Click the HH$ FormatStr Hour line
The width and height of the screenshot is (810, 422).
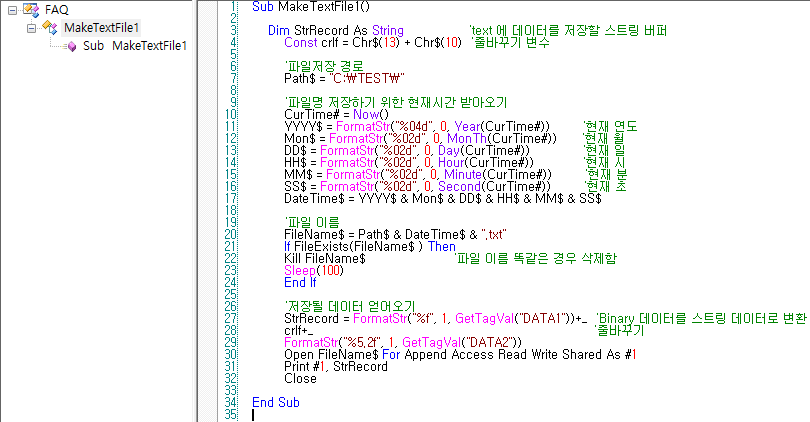click(409, 162)
